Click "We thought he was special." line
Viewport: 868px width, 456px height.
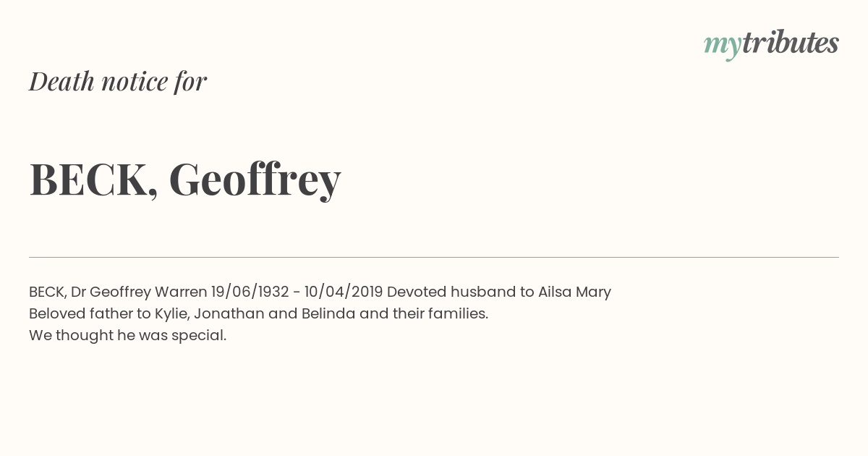tap(128, 335)
